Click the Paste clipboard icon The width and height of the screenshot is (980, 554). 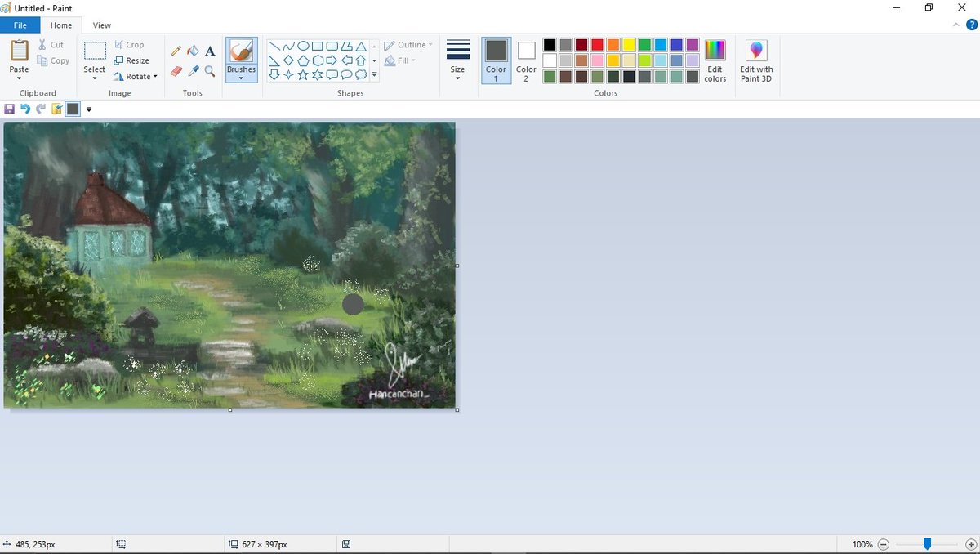(19, 51)
